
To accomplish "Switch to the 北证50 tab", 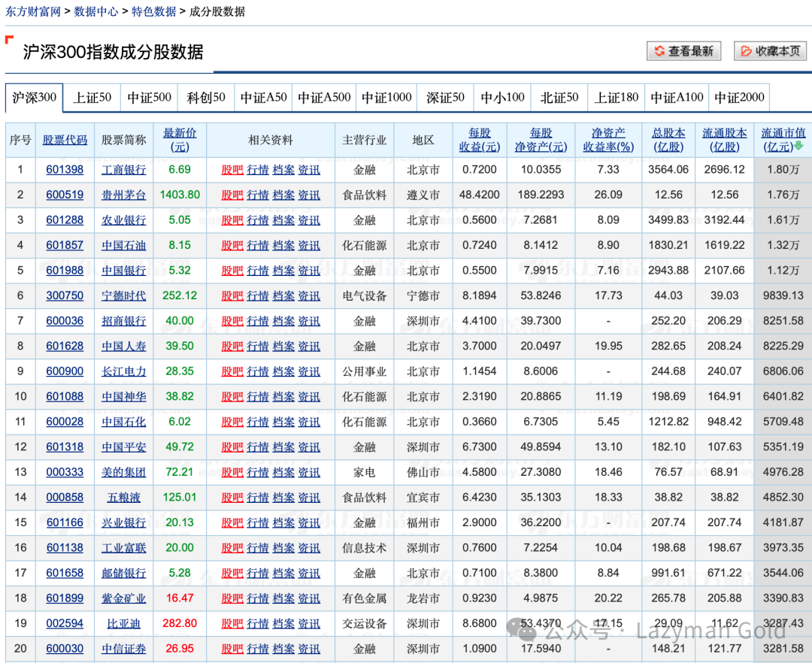I will click(x=559, y=97).
